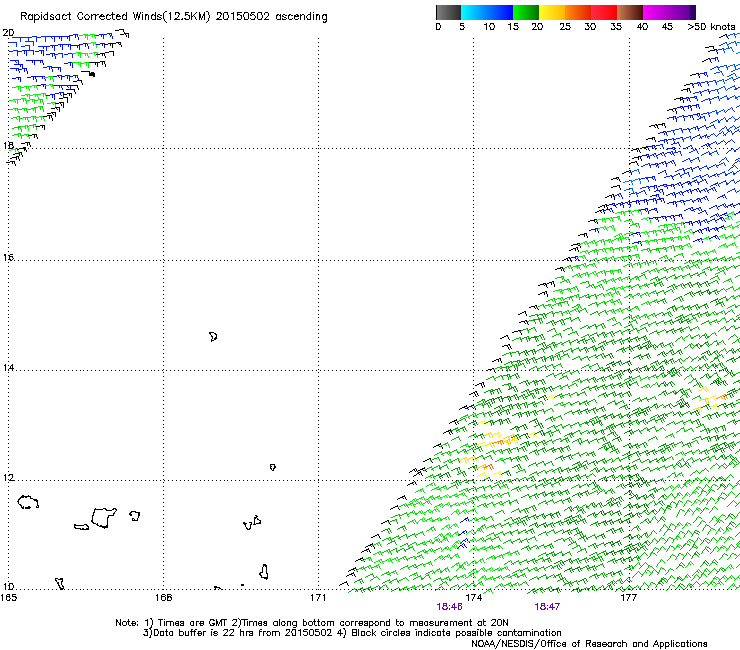Click the '>50 knots' legend label
This screenshot has height=650, width=740.
[x=711, y=27]
